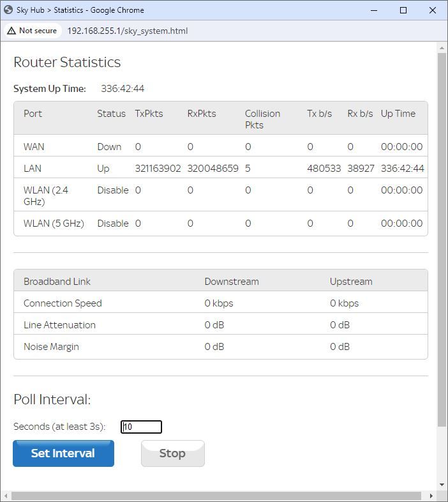Click the horizontal scrollbar thumb
The image size is (448, 502).
click(x=216, y=496)
